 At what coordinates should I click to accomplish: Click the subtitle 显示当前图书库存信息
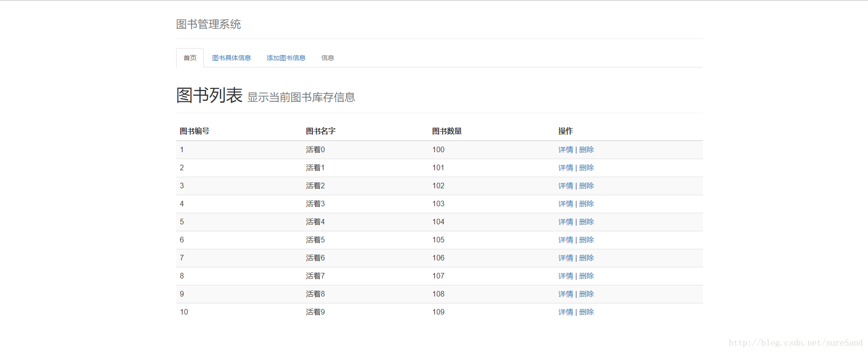(301, 98)
